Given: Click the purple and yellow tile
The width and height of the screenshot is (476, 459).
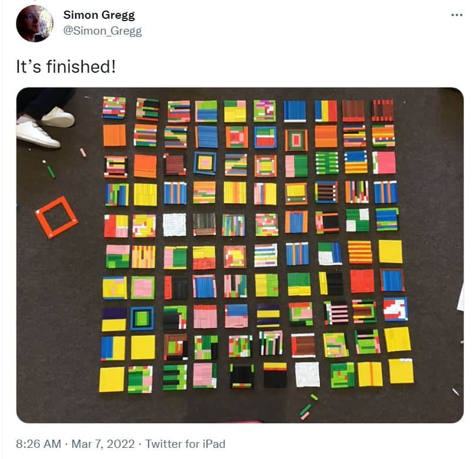Looking at the screenshot, I should [114, 319].
